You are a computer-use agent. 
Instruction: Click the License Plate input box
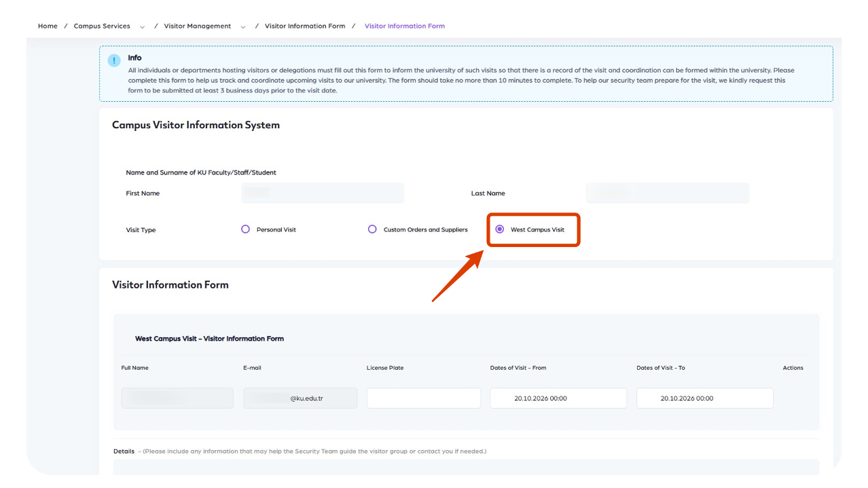coord(424,398)
